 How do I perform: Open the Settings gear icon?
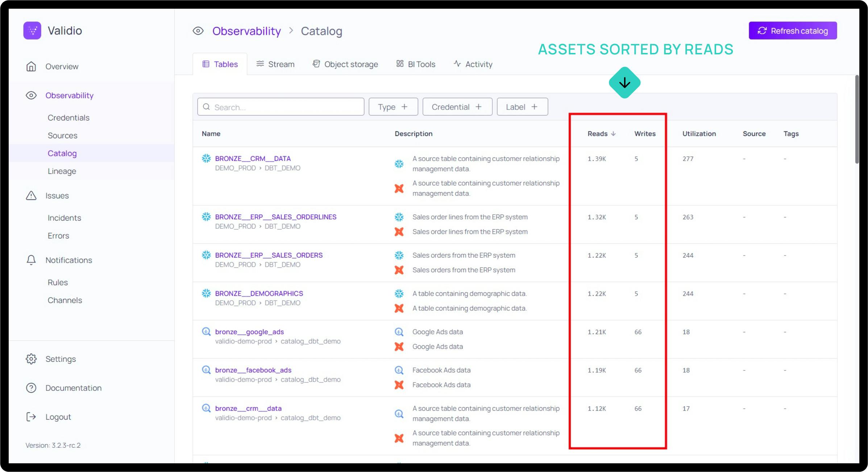31,359
